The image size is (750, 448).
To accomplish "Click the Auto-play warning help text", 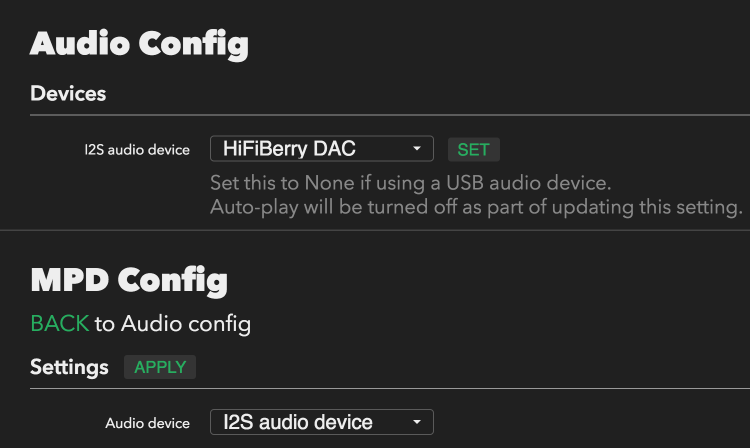I will (476, 208).
